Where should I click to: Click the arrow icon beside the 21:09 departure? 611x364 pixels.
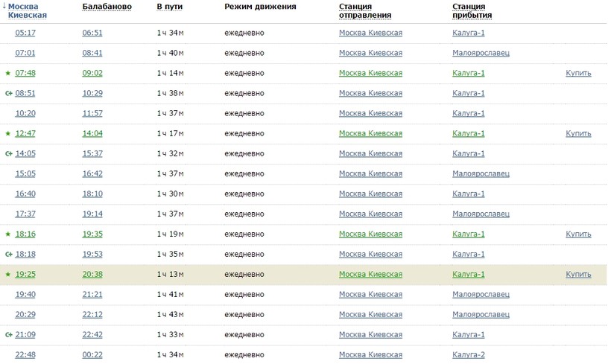[x=9, y=334]
